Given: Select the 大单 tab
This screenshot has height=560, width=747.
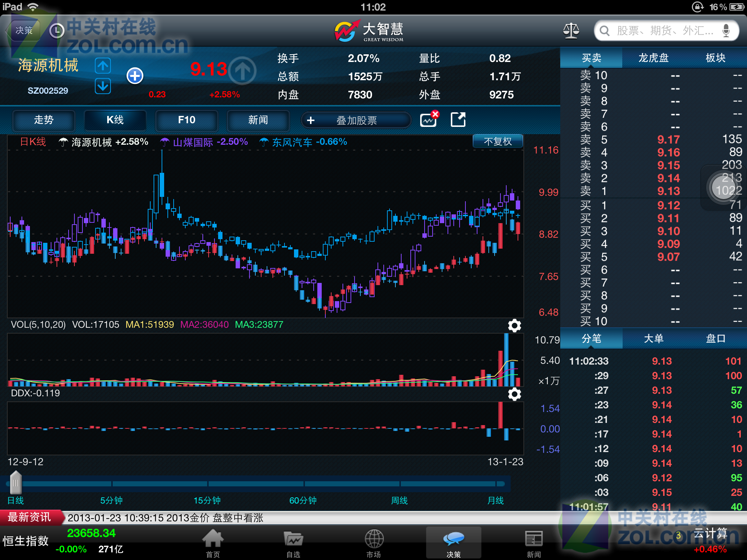Looking at the screenshot, I should tap(653, 339).
